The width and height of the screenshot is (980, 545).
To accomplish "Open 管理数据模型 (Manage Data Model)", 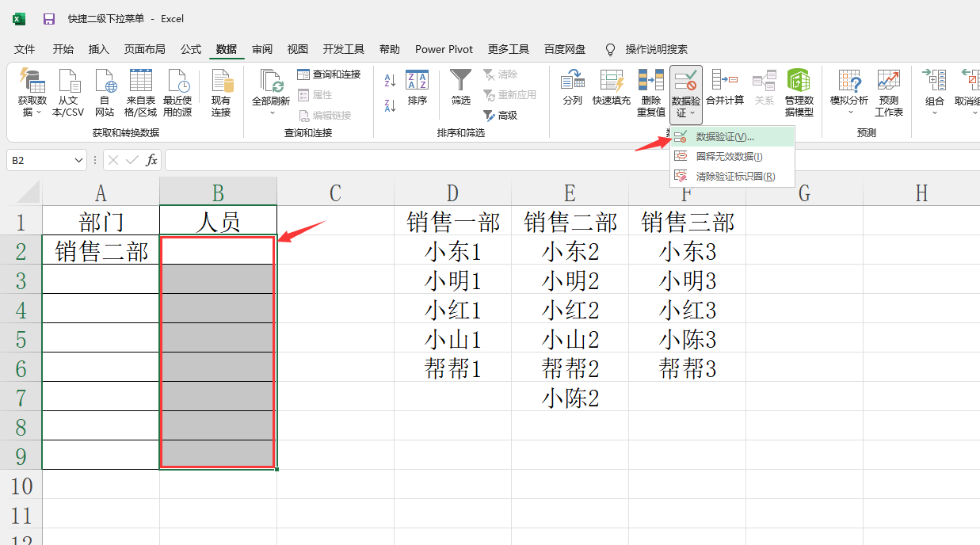I will point(799,93).
